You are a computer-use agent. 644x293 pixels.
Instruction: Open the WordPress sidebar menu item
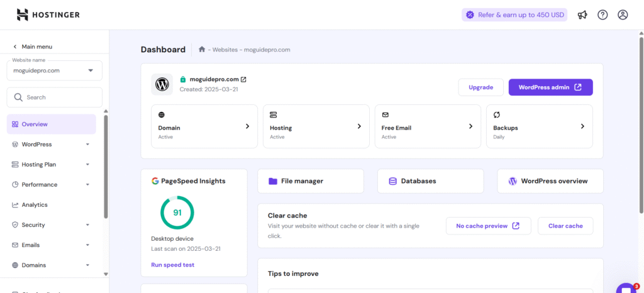click(52, 145)
